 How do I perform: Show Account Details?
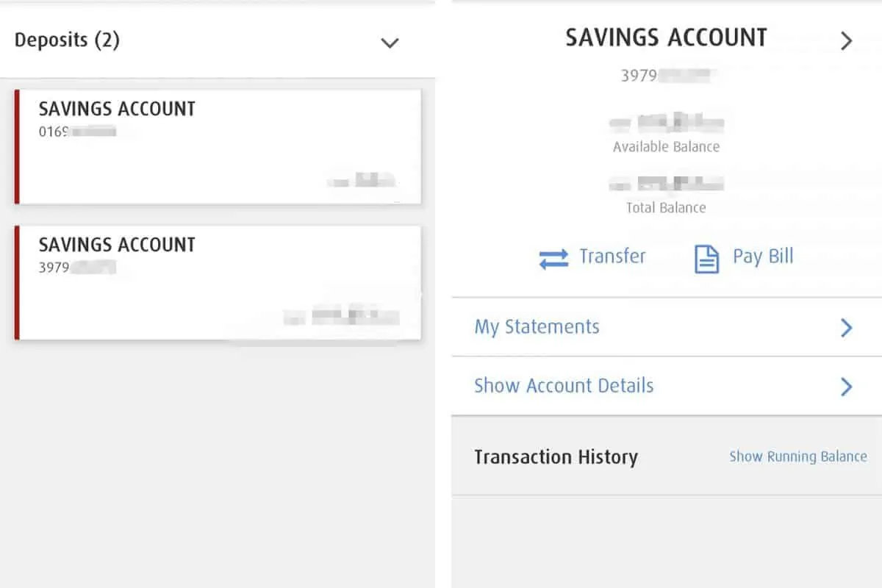pyautogui.click(x=564, y=386)
